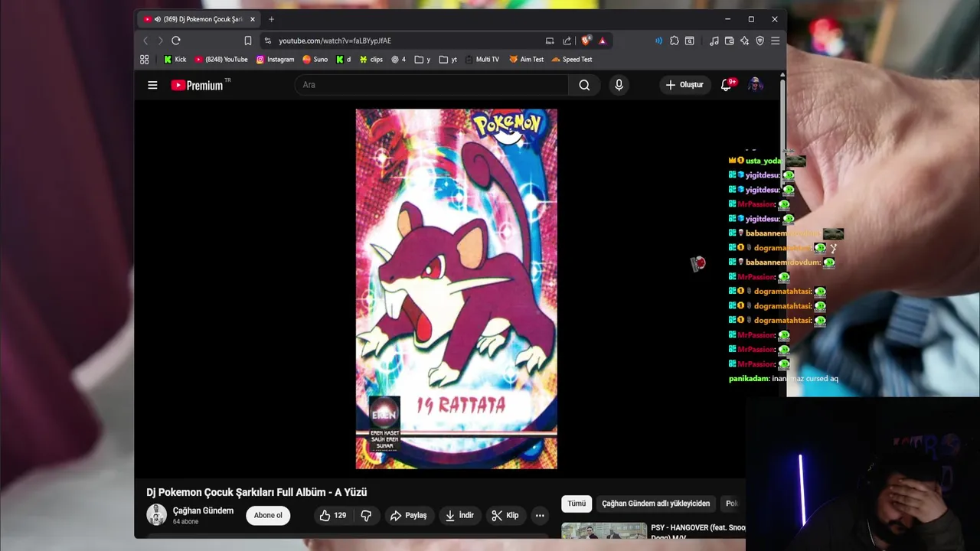Image resolution: width=980 pixels, height=551 pixels.
Task: Click the address bar URL
Action: pyautogui.click(x=335, y=41)
